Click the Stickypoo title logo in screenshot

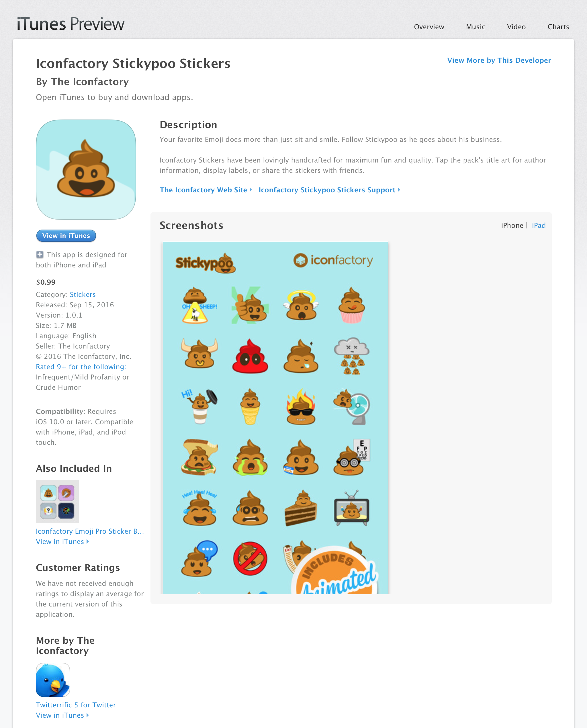tap(206, 263)
